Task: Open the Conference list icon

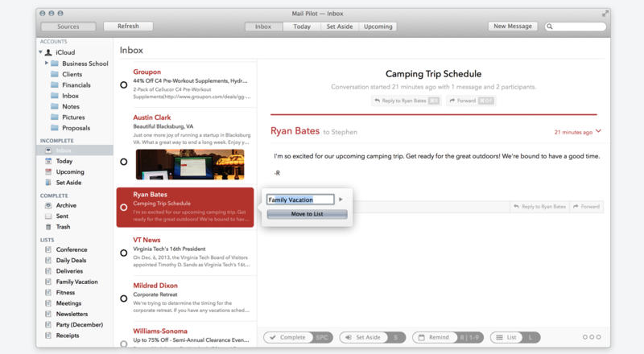Action: point(48,249)
